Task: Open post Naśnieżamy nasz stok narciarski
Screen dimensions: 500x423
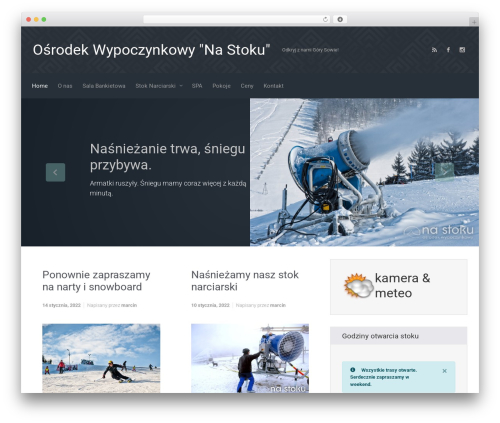Action: point(245,281)
